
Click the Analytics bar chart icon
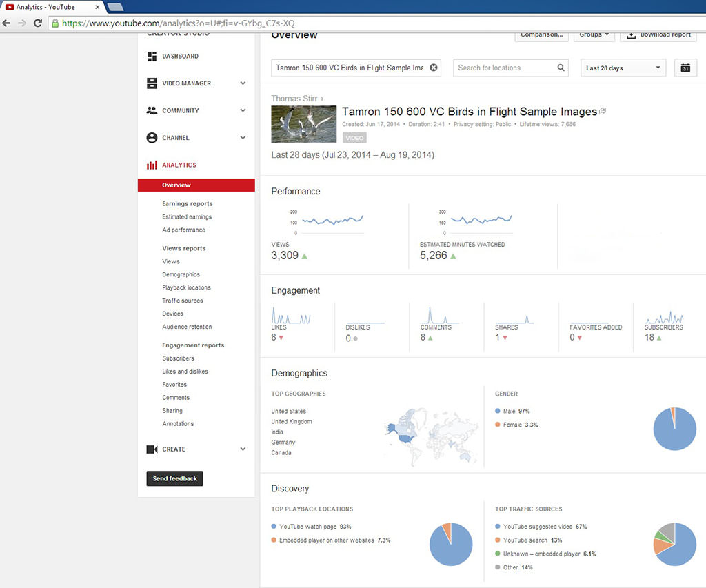pos(152,165)
